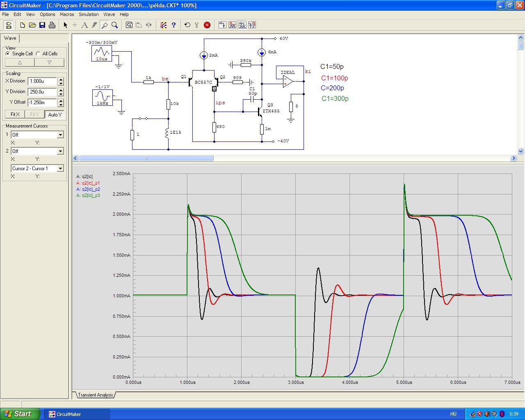The height and width of the screenshot is (420, 525).
Task: Click the Save file icon
Action: [x=42, y=25]
